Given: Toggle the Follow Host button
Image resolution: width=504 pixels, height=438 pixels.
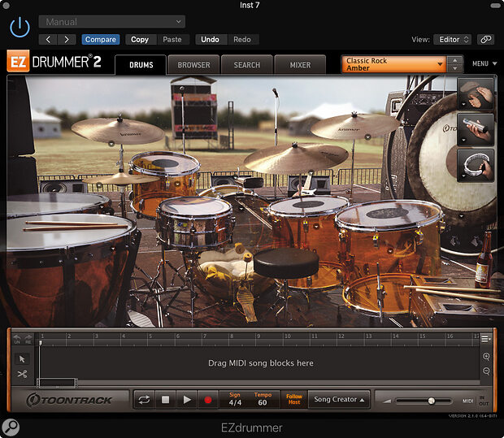Looking at the screenshot, I should (294, 400).
